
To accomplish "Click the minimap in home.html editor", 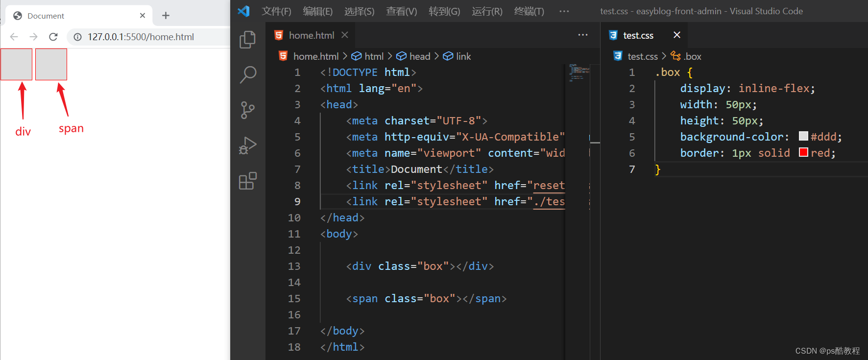I will coord(579,72).
